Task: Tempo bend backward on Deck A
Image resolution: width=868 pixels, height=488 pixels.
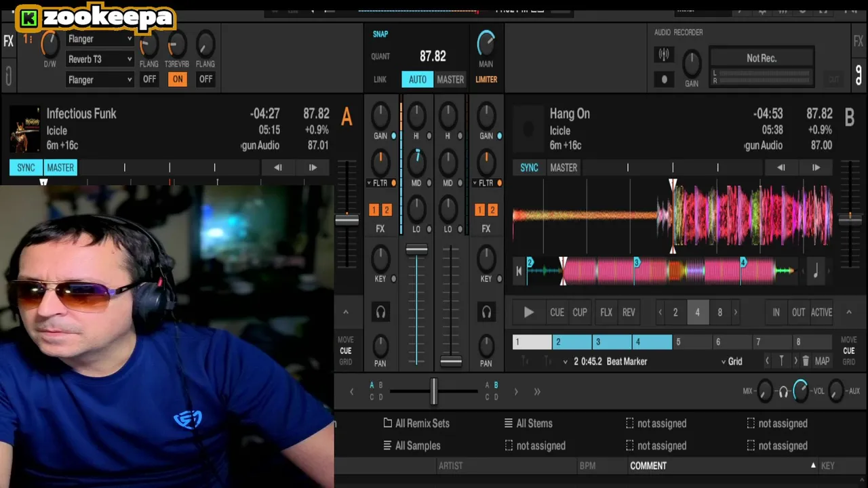Action: (278, 167)
